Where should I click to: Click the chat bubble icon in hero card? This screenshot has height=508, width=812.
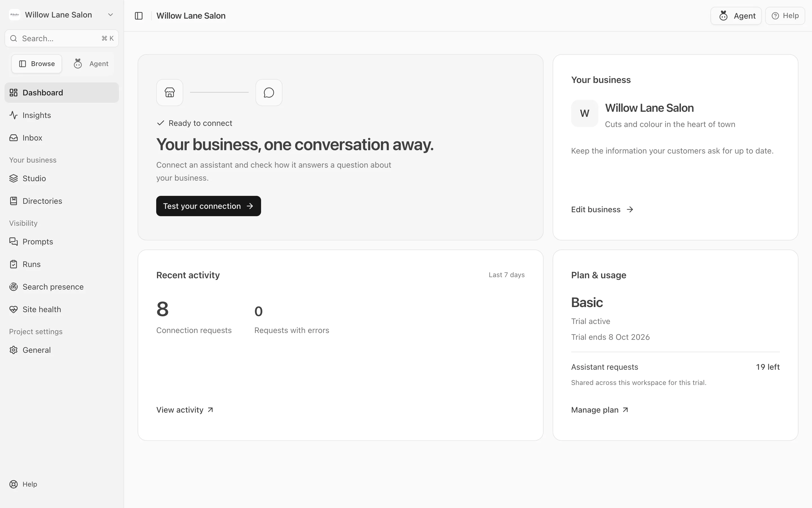269,92
